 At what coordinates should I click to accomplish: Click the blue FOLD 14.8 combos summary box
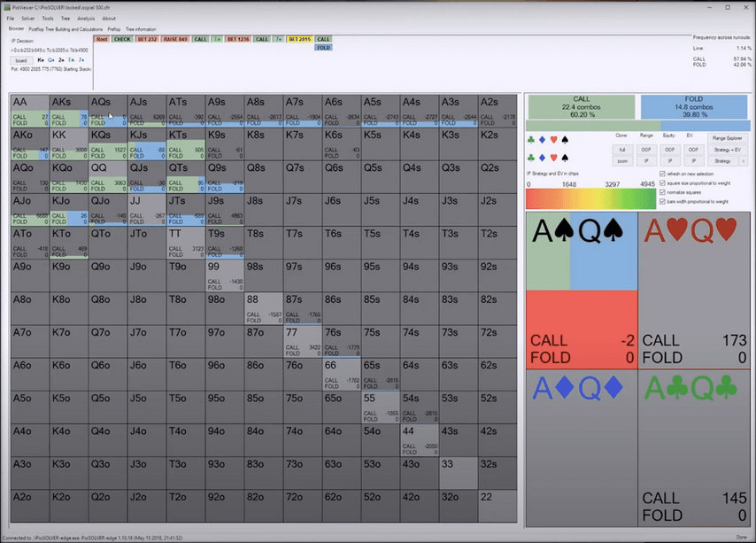(x=694, y=106)
